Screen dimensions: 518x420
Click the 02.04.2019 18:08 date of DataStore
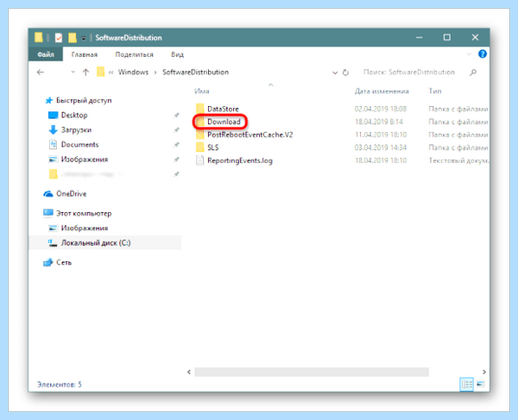pyautogui.click(x=380, y=109)
